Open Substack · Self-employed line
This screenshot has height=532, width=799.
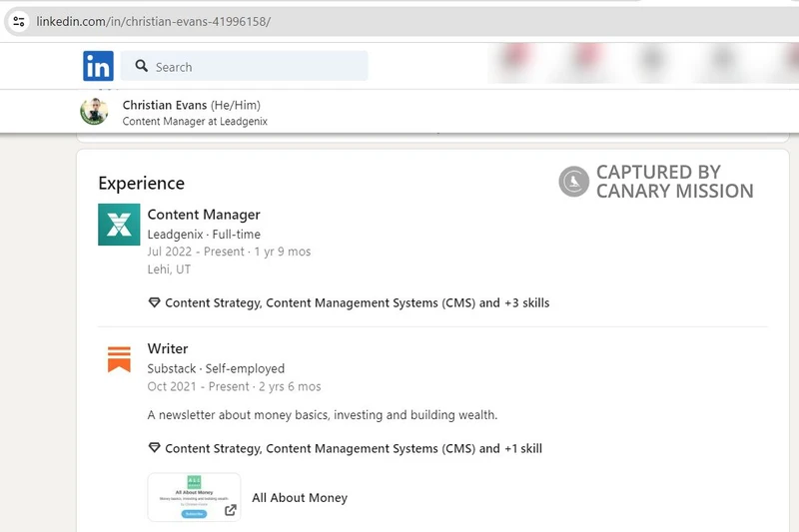coord(216,368)
